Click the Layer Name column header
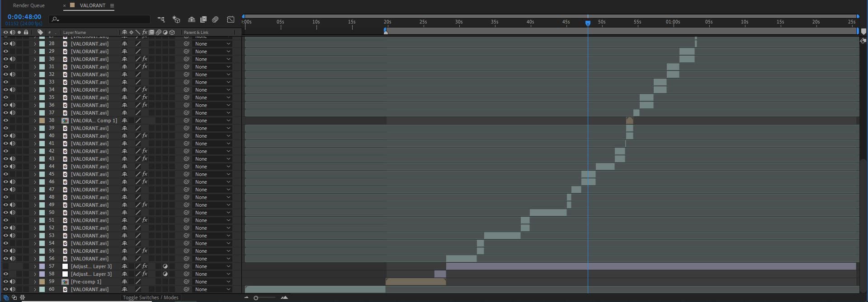868x302 pixels. point(74,33)
